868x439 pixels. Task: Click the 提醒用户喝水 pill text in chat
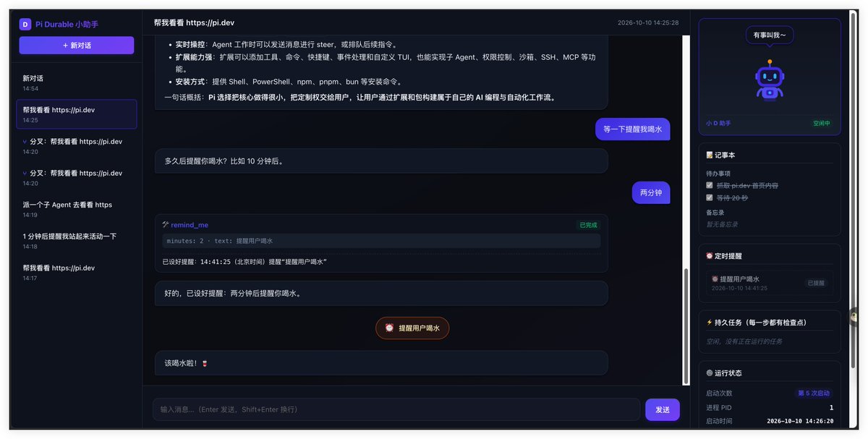click(x=420, y=328)
